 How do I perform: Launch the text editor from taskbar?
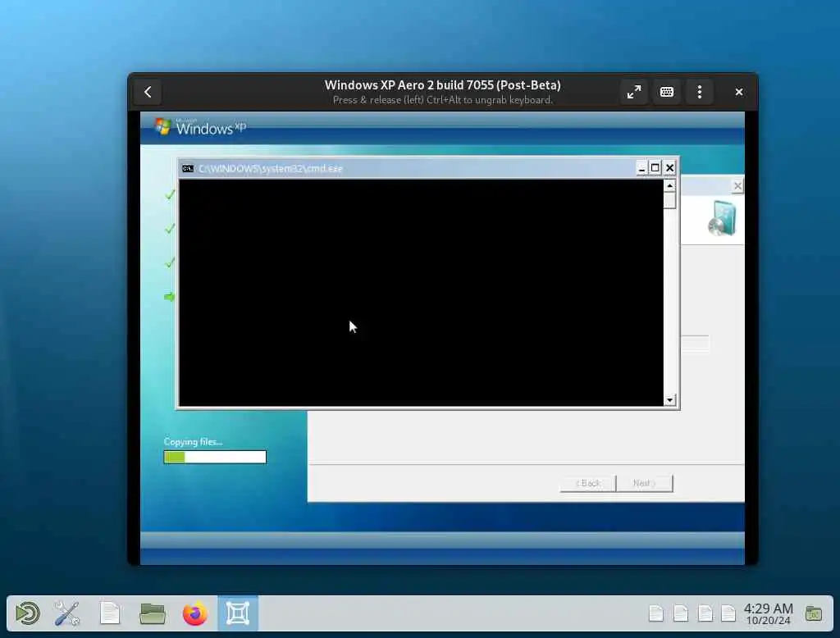click(x=110, y=613)
